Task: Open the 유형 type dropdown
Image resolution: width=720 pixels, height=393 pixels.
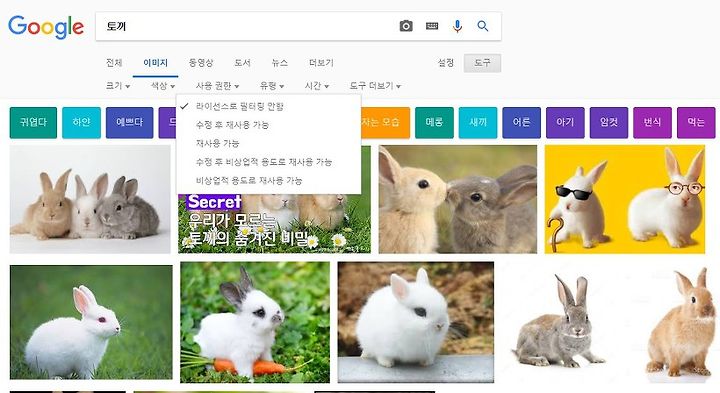Action: (x=272, y=86)
